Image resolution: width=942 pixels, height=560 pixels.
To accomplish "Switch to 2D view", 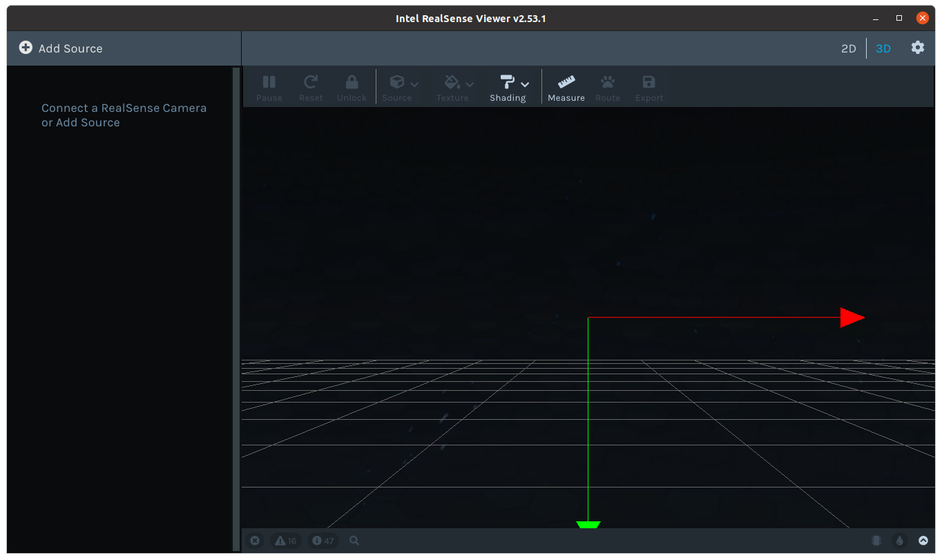I will (848, 48).
